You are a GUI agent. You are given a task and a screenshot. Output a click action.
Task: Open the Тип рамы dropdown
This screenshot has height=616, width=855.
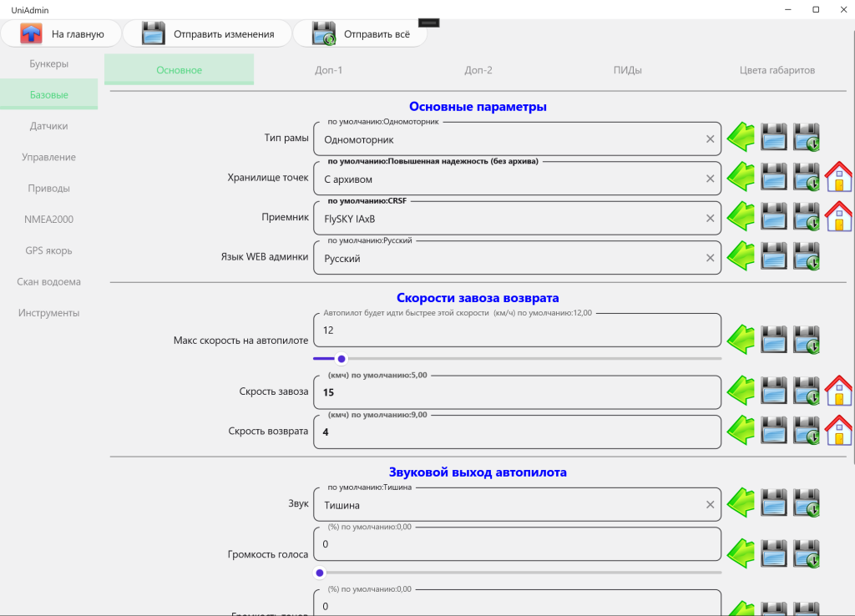pyautogui.click(x=509, y=139)
